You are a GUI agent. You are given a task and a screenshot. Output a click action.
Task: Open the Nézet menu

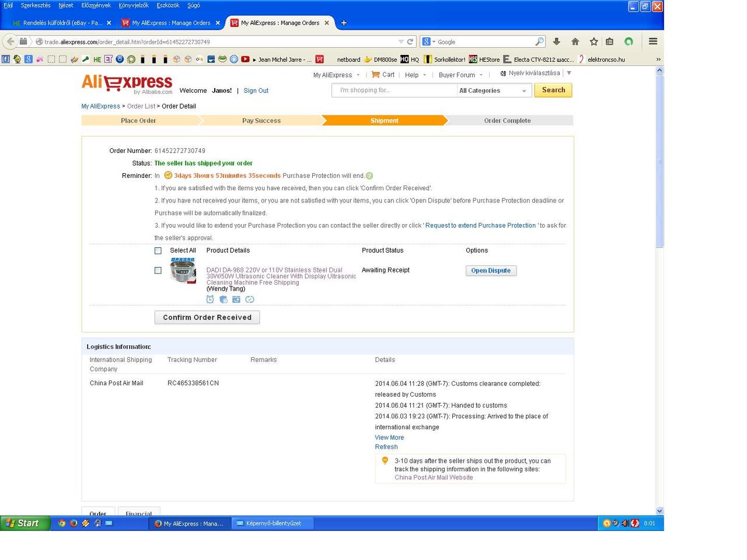pyautogui.click(x=66, y=5)
